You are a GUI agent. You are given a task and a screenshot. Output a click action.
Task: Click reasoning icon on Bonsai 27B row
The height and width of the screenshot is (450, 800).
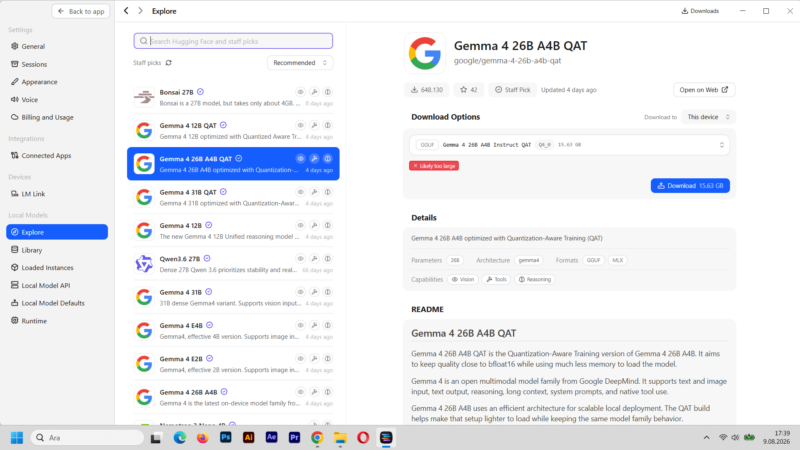pos(328,92)
